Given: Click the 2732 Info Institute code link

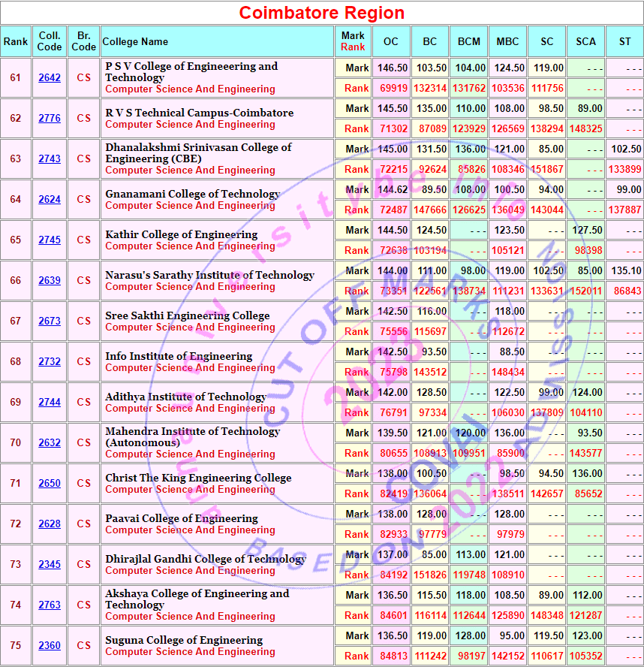Looking at the screenshot, I should click(50, 361).
